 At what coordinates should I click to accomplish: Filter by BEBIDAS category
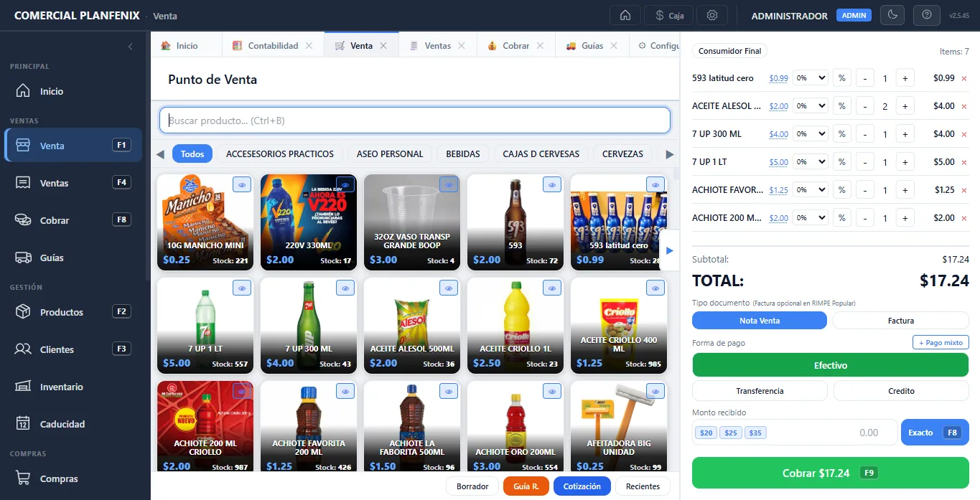[462, 154]
